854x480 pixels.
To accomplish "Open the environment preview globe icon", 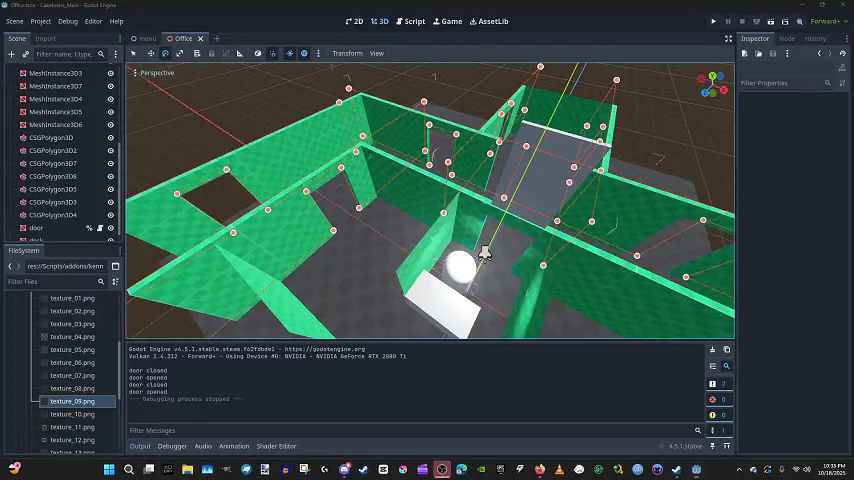I will pyautogui.click(x=304, y=53).
